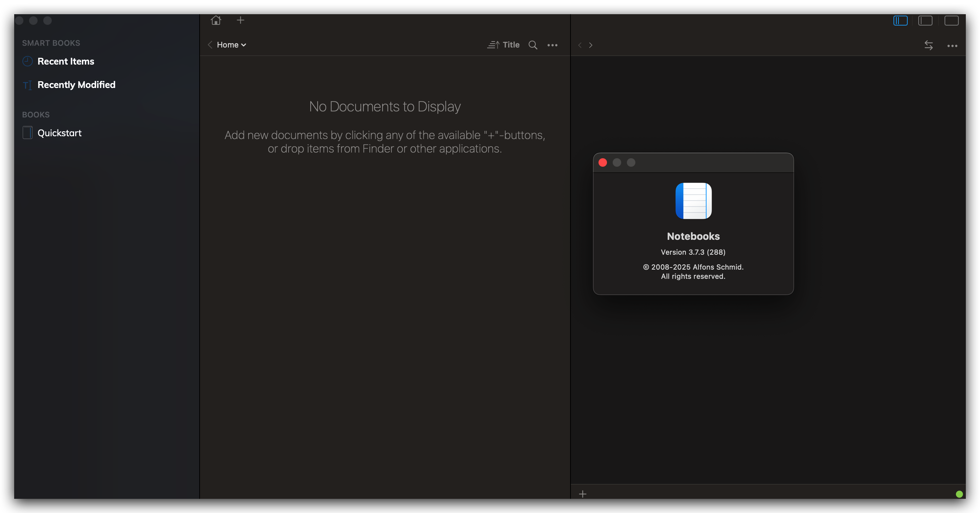Navigate forward in the editor history
Image resolution: width=980 pixels, height=513 pixels.
pos(591,45)
